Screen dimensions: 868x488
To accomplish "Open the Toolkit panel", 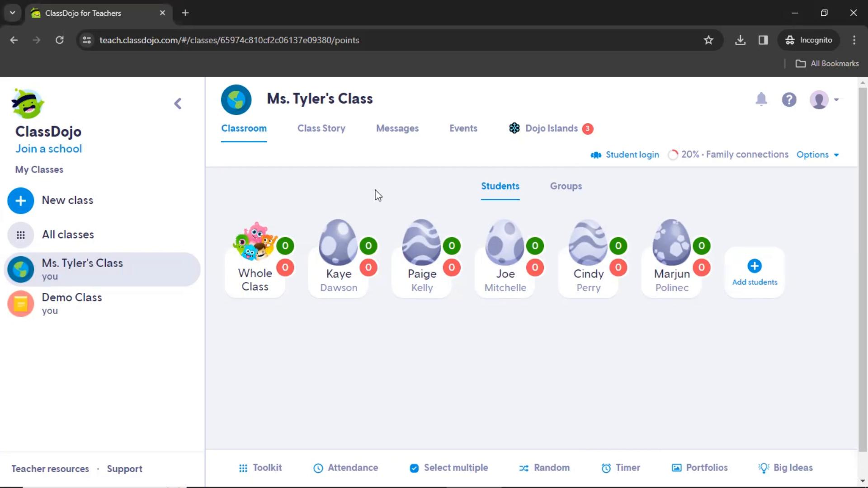I will click(x=260, y=468).
